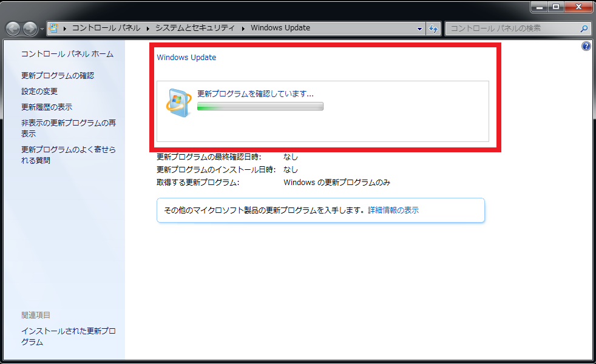Open コントロール パネル ホーム link
The image size is (596, 364).
pyautogui.click(x=67, y=54)
